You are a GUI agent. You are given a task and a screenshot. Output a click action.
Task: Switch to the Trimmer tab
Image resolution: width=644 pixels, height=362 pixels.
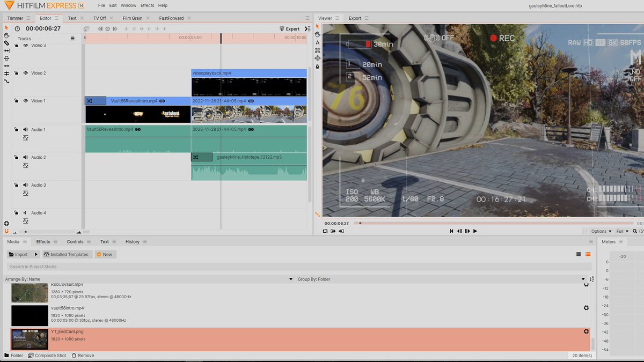[15, 18]
